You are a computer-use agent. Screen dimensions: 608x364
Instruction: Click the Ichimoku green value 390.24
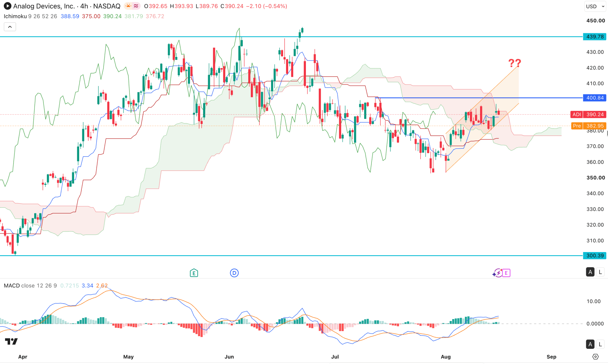[x=112, y=16]
